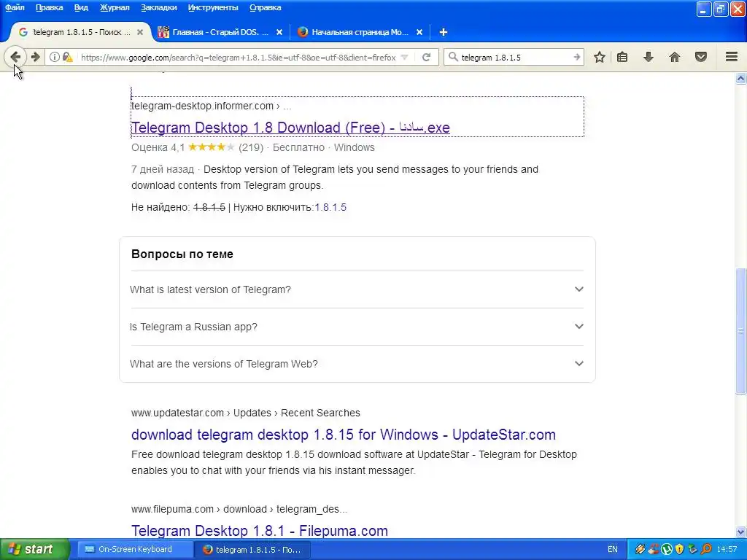Open the Windows start menu
The width and height of the screenshot is (747, 560).
click(x=35, y=549)
